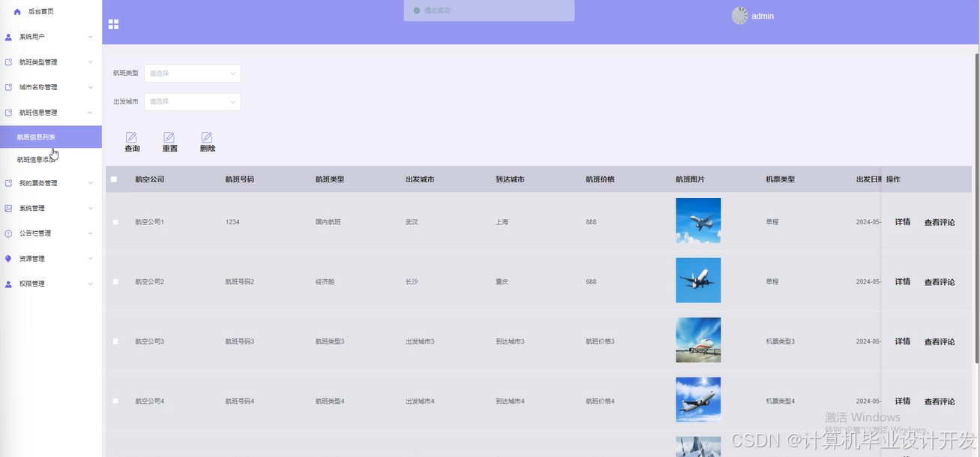
Task: Open 详情 for 航空公司4 row
Action: click(903, 401)
